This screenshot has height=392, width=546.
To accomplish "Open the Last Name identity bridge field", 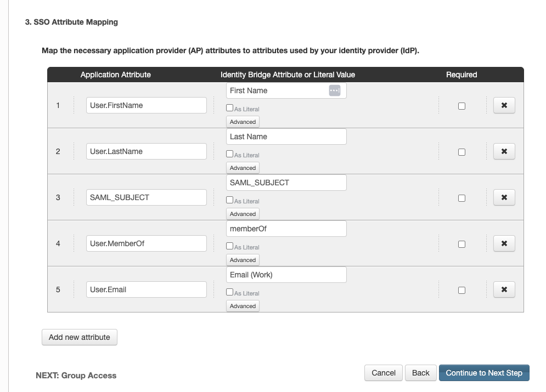I will click(x=286, y=137).
